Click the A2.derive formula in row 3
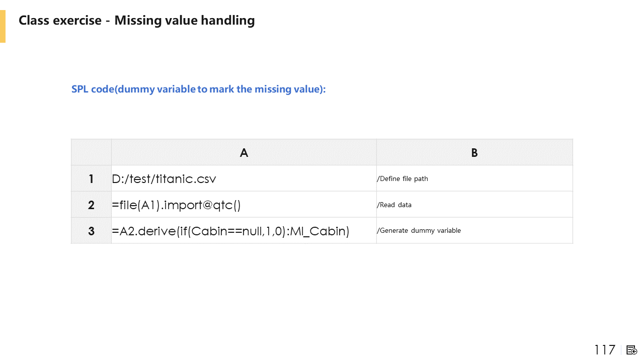 tap(230, 231)
